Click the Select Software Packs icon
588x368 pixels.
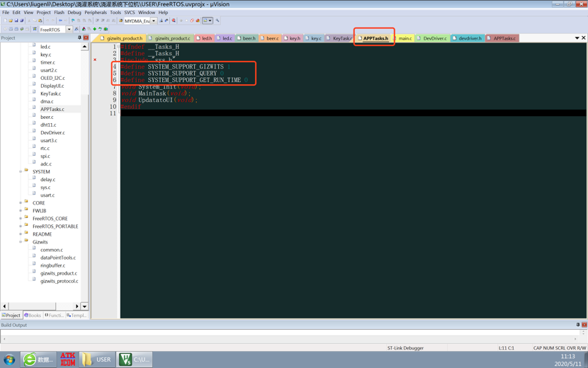point(100,29)
